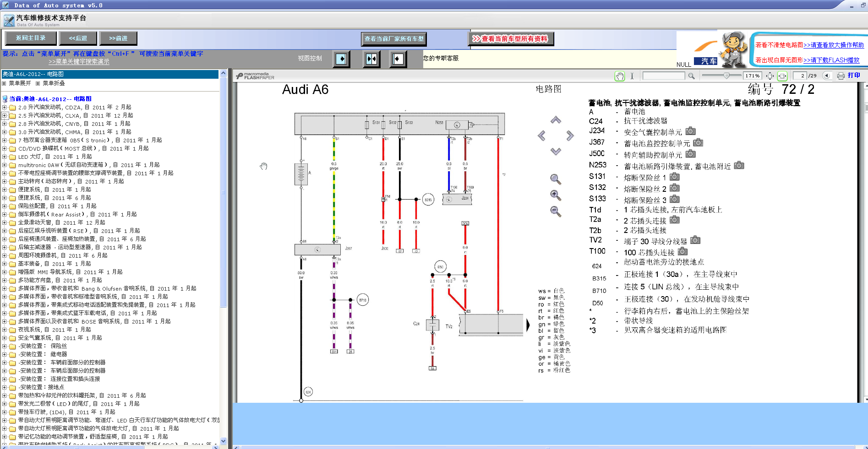Click the <<后退 back button
The image size is (868, 449).
78,38
